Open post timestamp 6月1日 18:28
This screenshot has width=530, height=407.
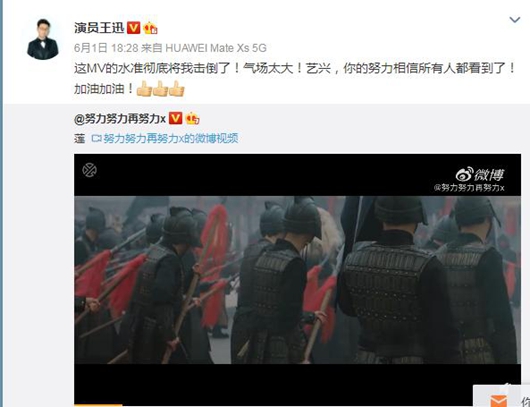click(106, 48)
